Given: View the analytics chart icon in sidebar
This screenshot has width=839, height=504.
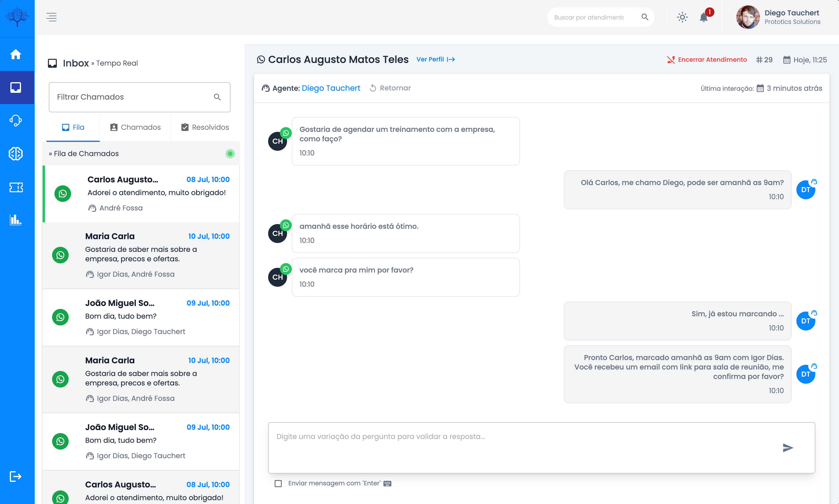Looking at the screenshot, I should pyautogui.click(x=16, y=220).
